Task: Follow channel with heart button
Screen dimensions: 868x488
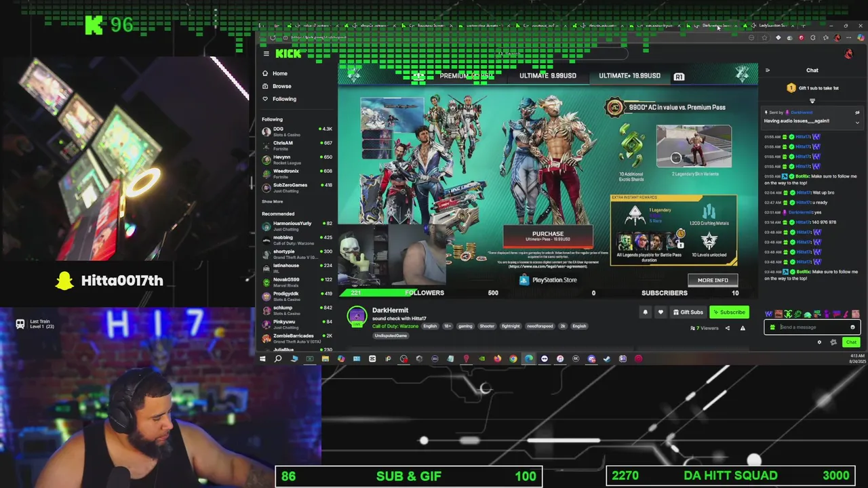Action: click(x=660, y=312)
